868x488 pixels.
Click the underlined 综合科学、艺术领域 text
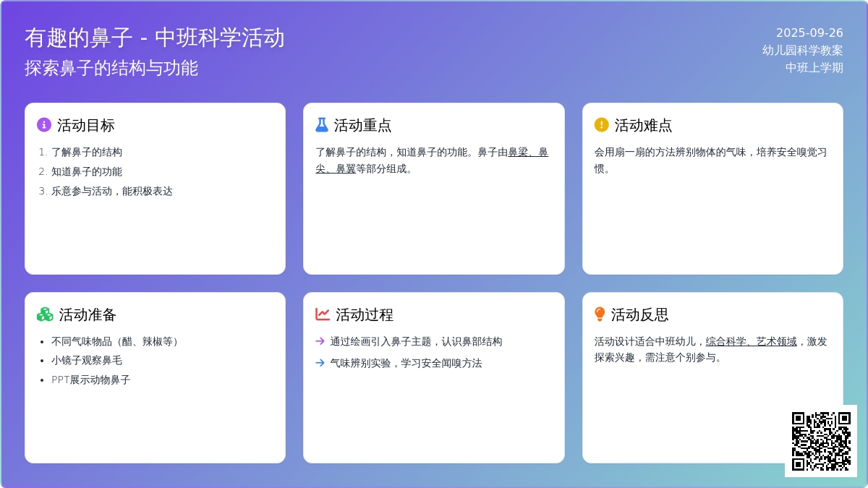click(x=751, y=341)
